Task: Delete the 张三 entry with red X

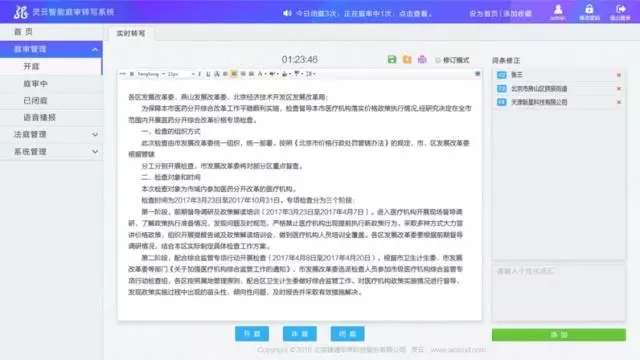Action: point(619,75)
